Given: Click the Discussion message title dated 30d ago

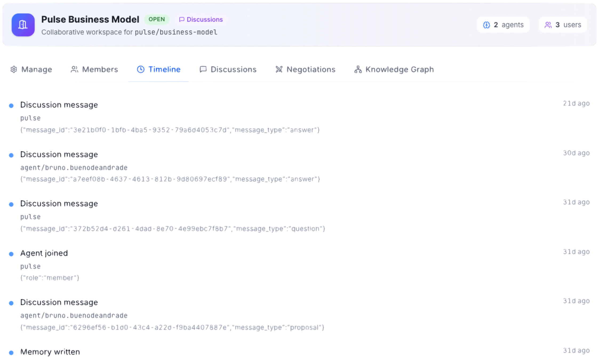Looking at the screenshot, I should pos(59,155).
